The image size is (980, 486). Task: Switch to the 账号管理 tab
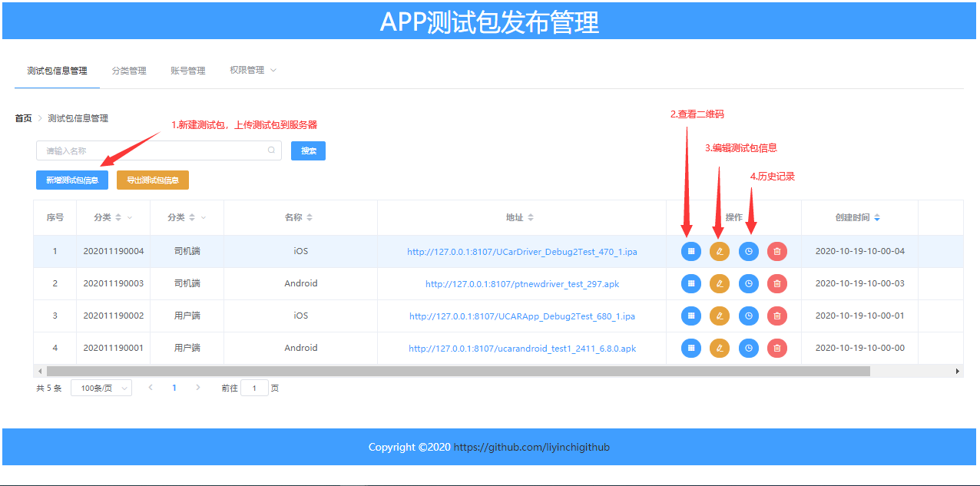[x=188, y=71]
